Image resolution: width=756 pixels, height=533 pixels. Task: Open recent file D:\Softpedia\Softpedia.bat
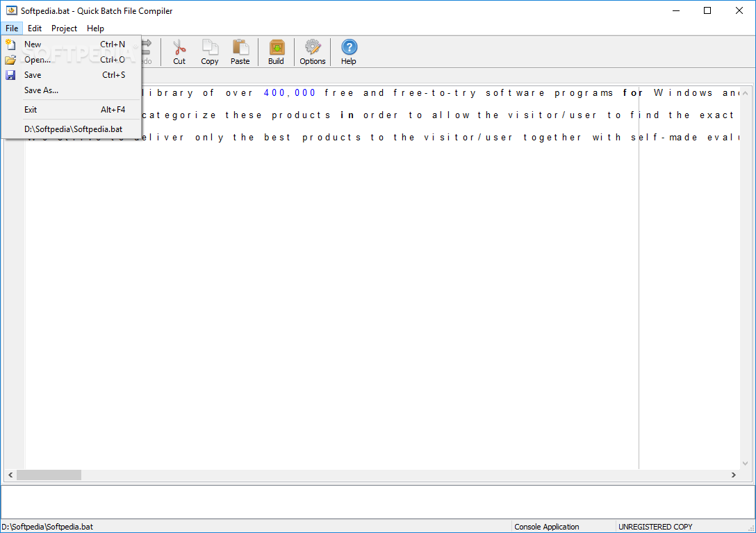(x=72, y=129)
